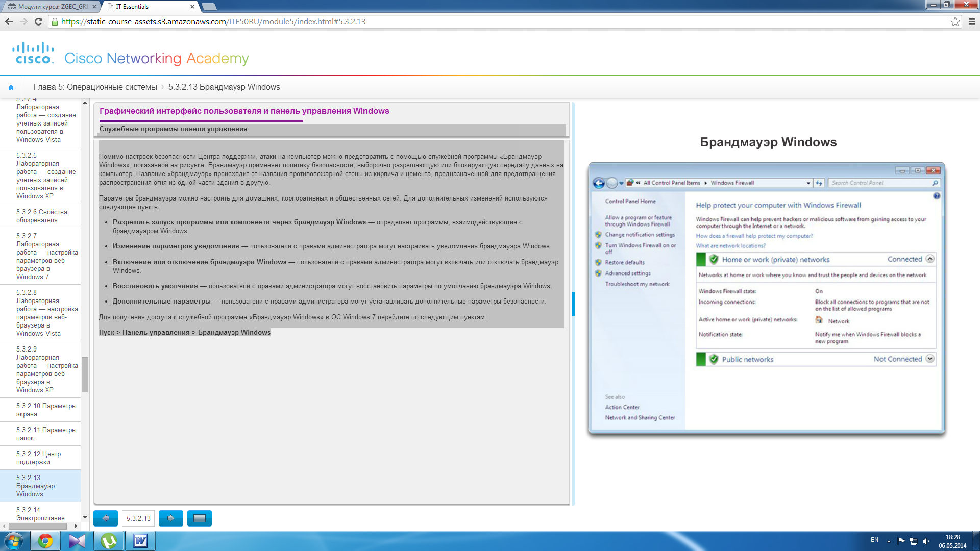Click the EN language indicator
This screenshot has width=980, height=551.
[x=874, y=540]
